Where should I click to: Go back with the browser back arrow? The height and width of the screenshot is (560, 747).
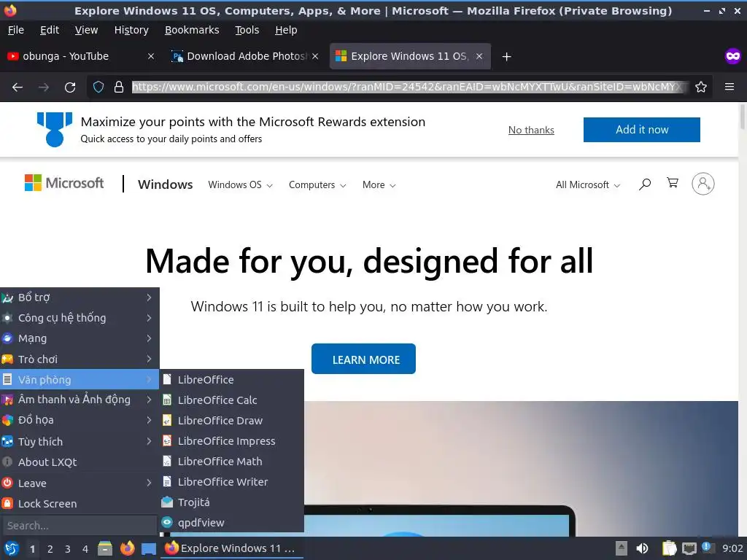(x=18, y=87)
